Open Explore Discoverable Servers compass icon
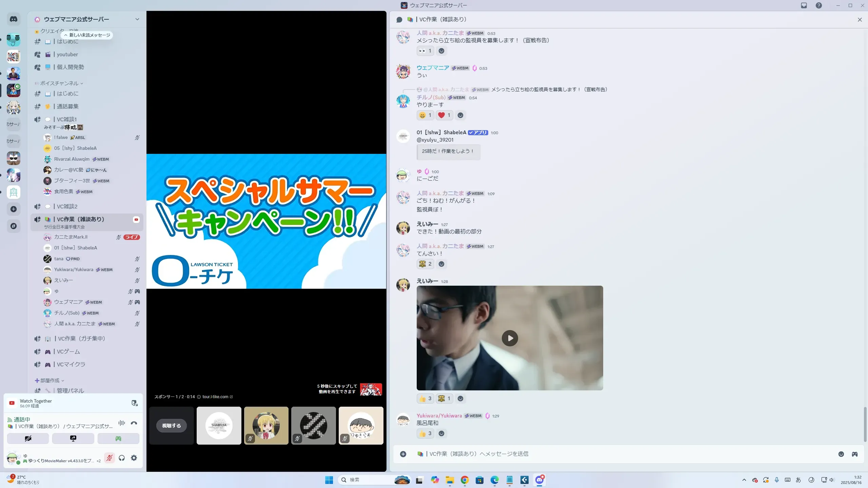The height and width of the screenshot is (488, 868). (14, 226)
